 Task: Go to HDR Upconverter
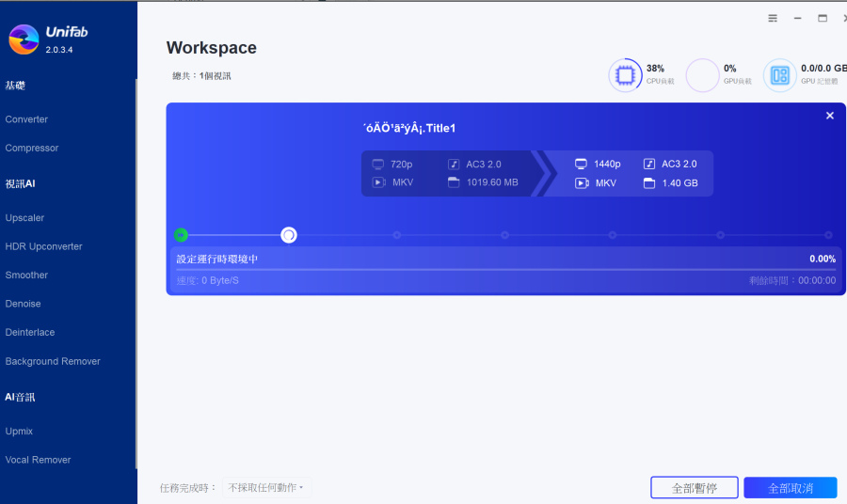(43, 246)
